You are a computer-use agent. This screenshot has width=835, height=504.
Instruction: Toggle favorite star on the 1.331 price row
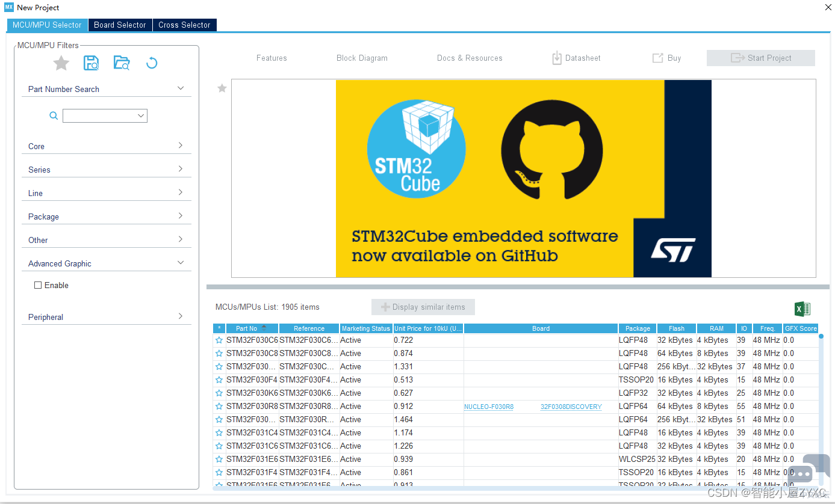[219, 367]
